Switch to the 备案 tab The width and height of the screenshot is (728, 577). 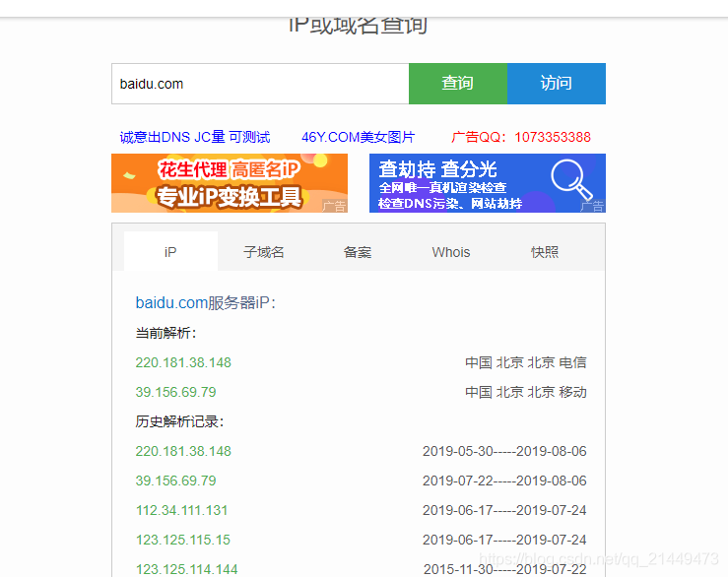(358, 252)
